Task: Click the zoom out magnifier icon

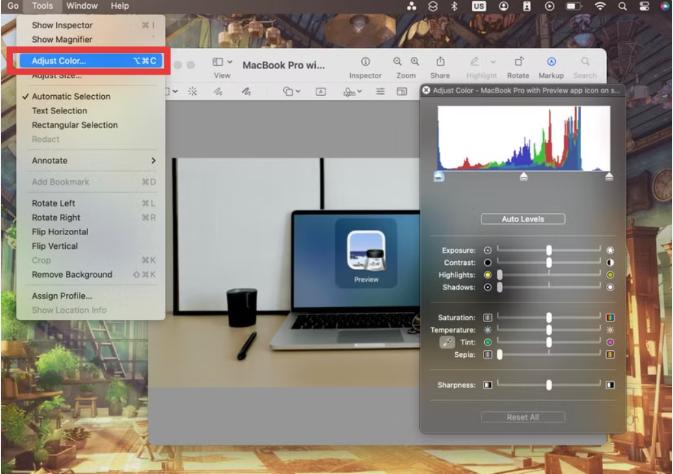Action: tap(399, 62)
